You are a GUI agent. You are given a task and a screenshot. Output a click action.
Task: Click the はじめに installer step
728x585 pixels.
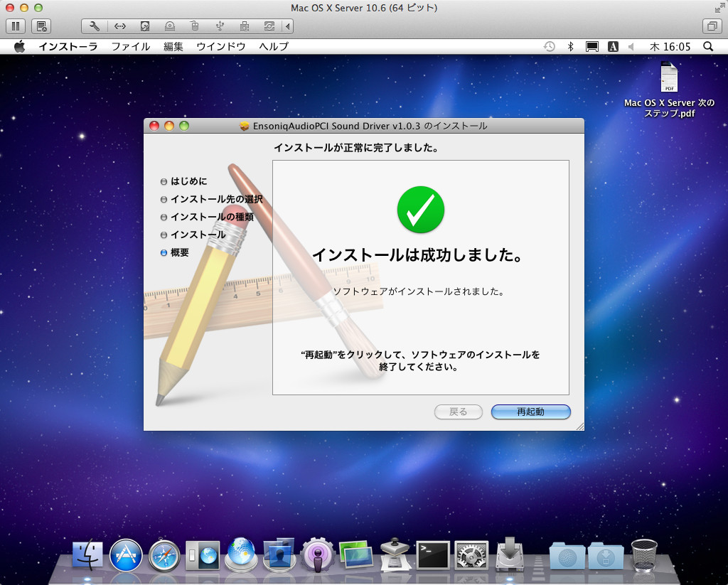[183, 181]
